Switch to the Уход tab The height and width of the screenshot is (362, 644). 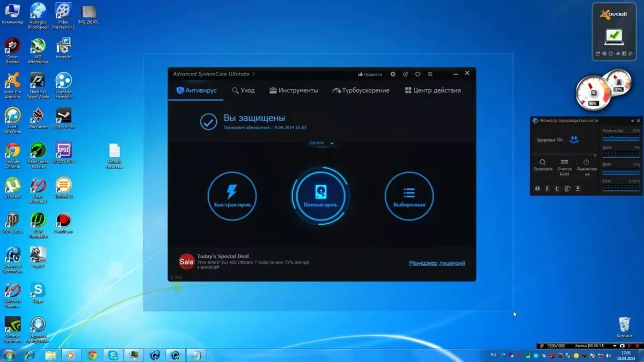243,91
